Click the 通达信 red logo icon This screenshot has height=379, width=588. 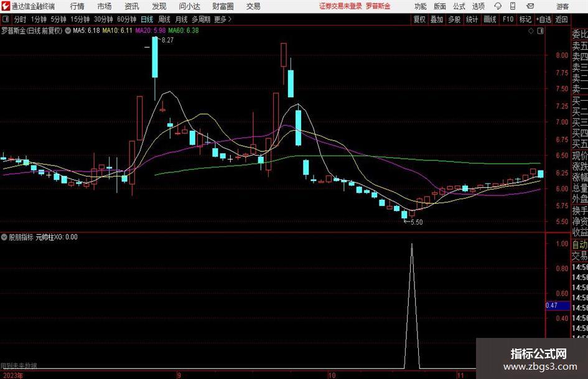6,6
